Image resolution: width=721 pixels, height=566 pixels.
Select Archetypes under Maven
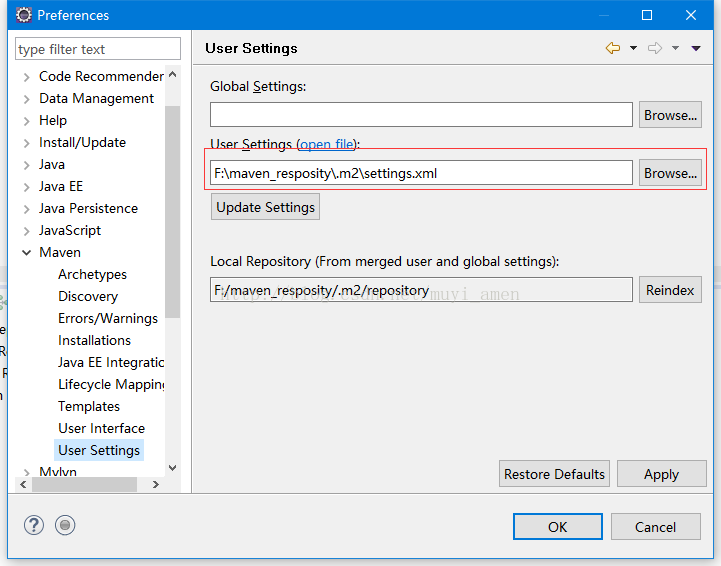click(92, 274)
